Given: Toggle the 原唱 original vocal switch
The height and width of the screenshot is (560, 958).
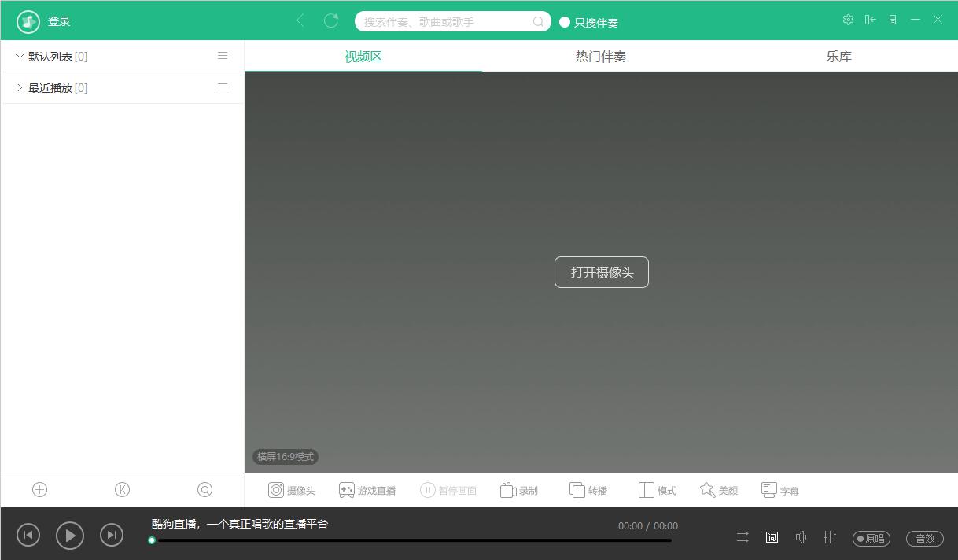Looking at the screenshot, I should click(871, 538).
